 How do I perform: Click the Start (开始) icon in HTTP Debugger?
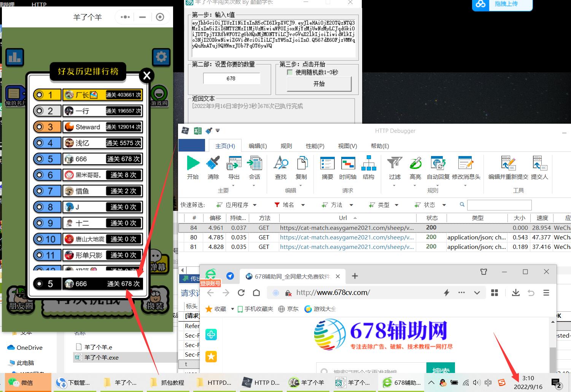(x=193, y=163)
